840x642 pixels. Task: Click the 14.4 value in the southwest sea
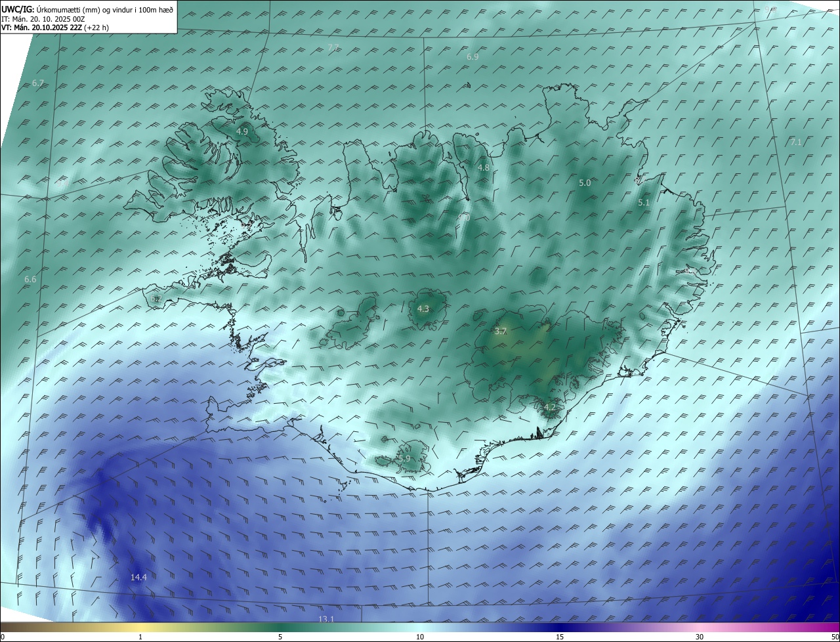[138, 577]
